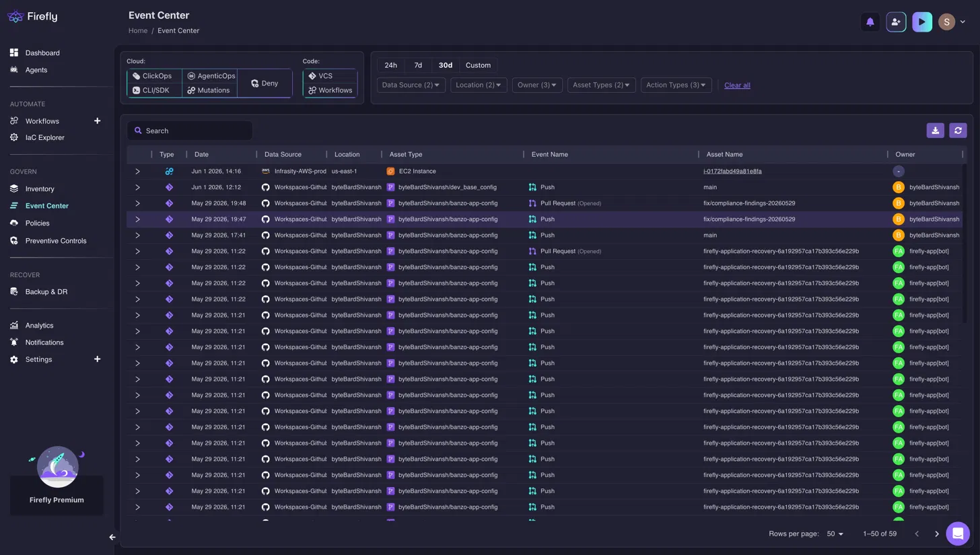Toggle the Mutations cloud filter
This screenshot has height=555, width=980.
[210, 90]
